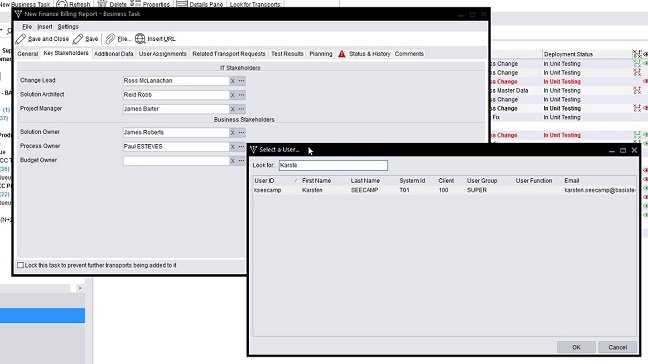648x364 pixels.
Task: Switch to the Additional Data tab
Action: tap(114, 54)
